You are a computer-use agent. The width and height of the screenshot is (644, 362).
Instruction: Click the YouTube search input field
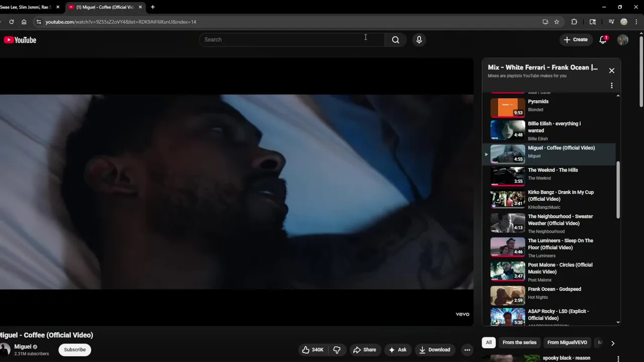click(x=292, y=40)
